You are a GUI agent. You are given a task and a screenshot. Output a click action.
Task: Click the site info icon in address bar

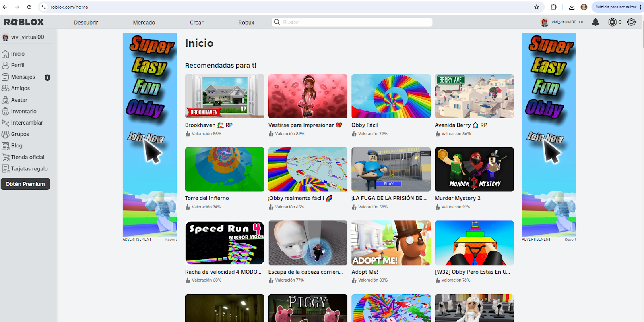(x=44, y=7)
